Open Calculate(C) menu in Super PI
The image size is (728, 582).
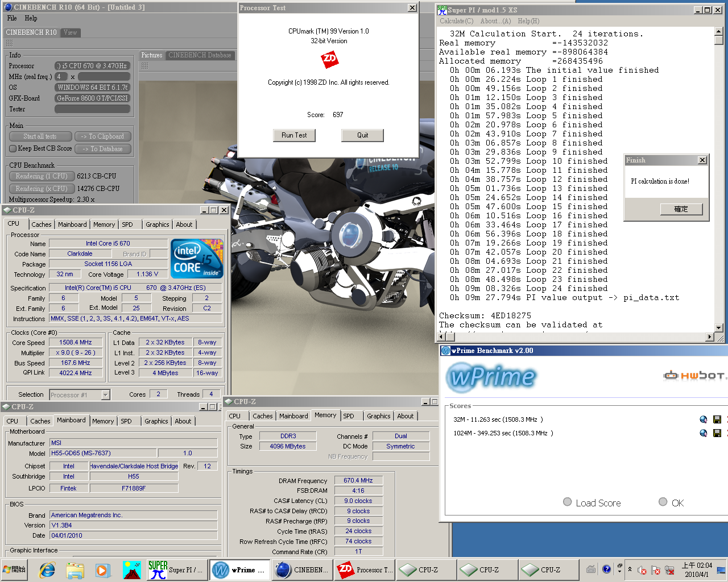pos(456,21)
